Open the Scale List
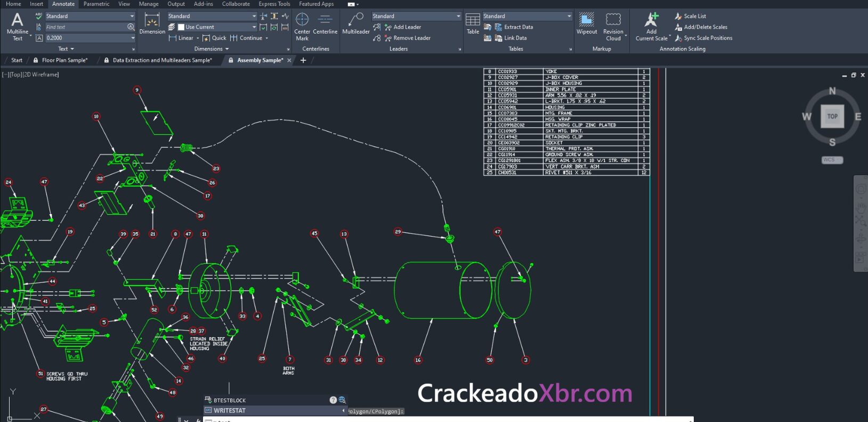Image resolution: width=868 pixels, height=422 pixels. pos(691,16)
